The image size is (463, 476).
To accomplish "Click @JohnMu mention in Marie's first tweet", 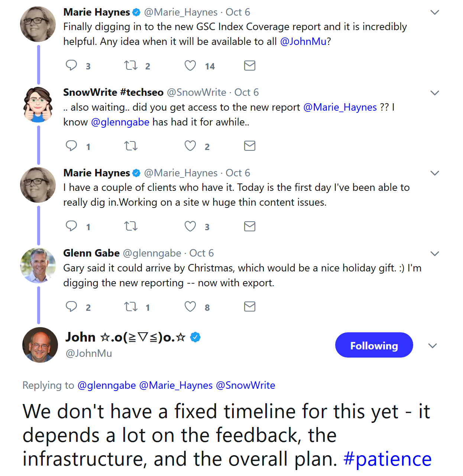I will click(303, 42).
